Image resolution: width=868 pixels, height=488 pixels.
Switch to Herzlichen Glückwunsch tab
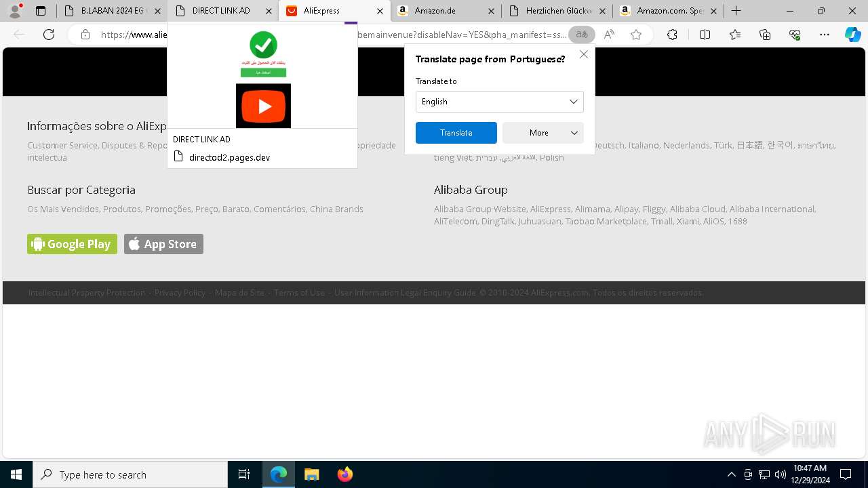click(556, 11)
